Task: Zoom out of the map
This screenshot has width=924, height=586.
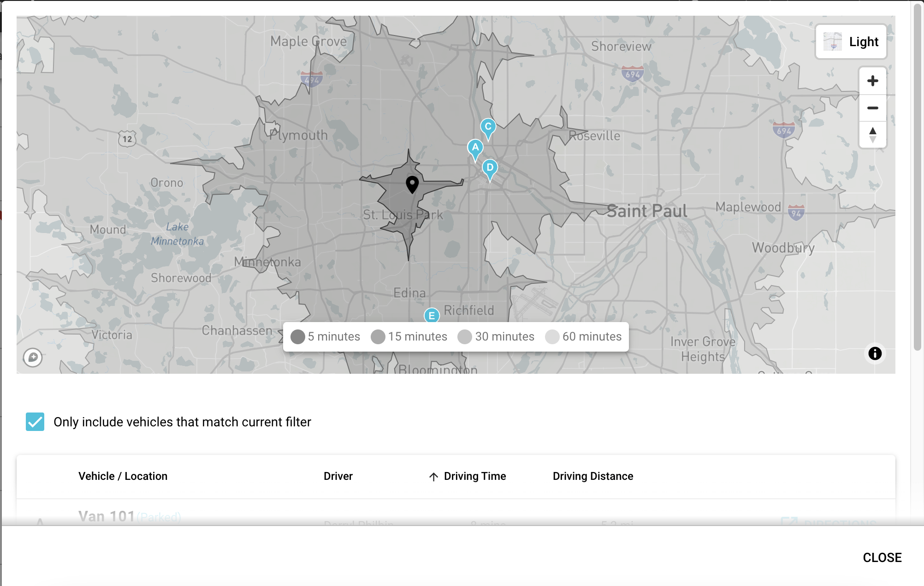Action: [872, 108]
